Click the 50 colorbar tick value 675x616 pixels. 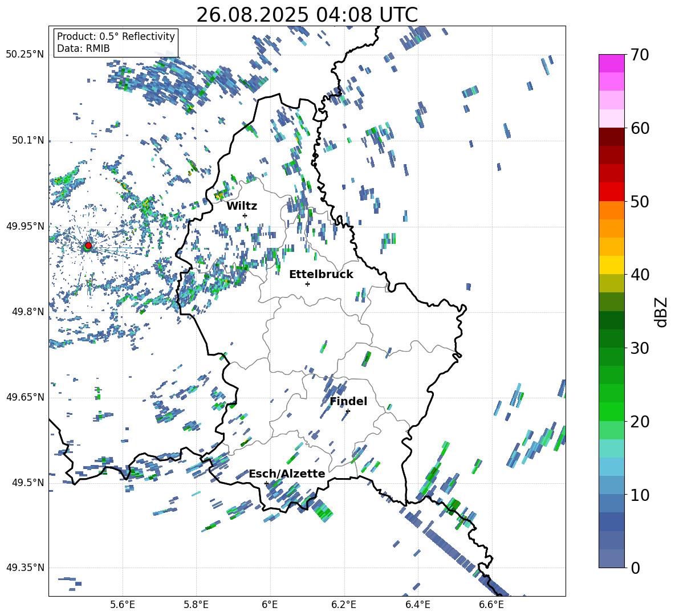tap(640, 202)
